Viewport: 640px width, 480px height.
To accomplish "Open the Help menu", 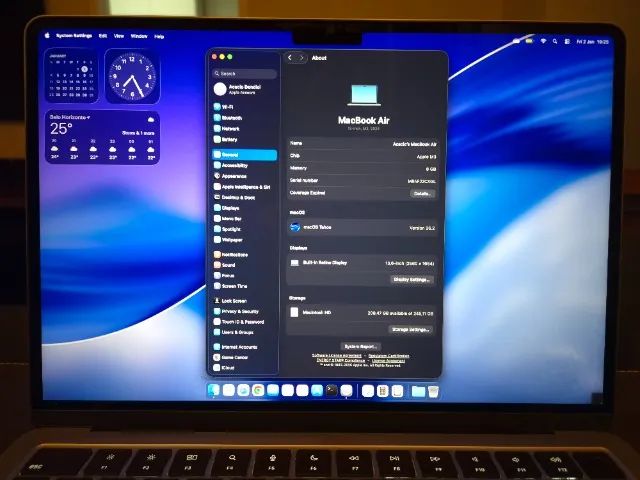I will click(x=159, y=36).
